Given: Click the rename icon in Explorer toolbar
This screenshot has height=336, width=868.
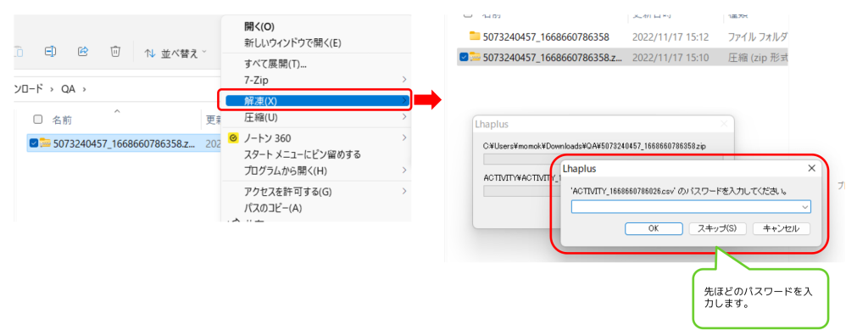Looking at the screenshot, I should pos(50,52).
